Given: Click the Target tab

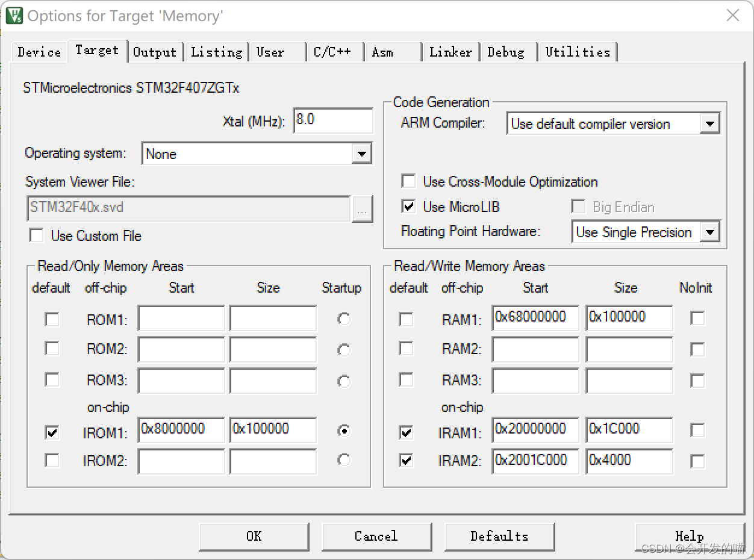Looking at the screenshot, I should tap(97, 51).
